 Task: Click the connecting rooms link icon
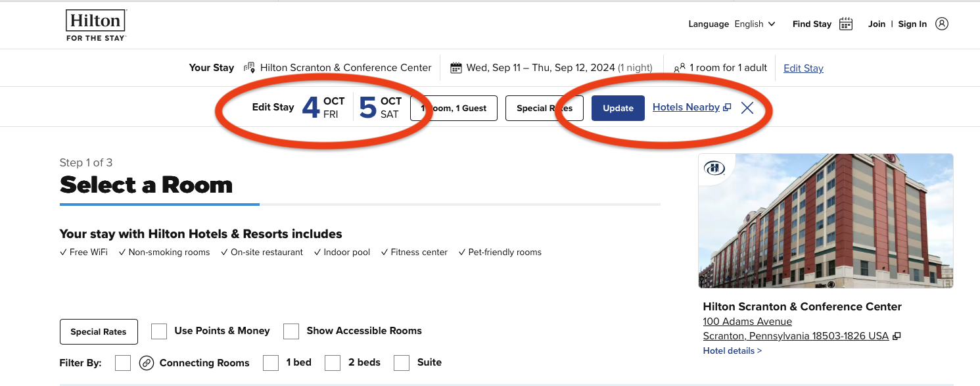point(147,363)
